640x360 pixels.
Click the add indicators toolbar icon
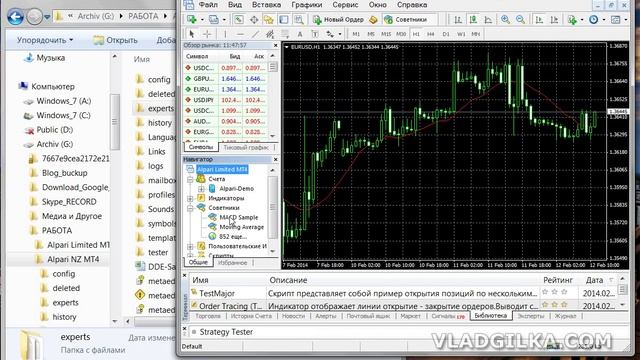click(572, 20)
